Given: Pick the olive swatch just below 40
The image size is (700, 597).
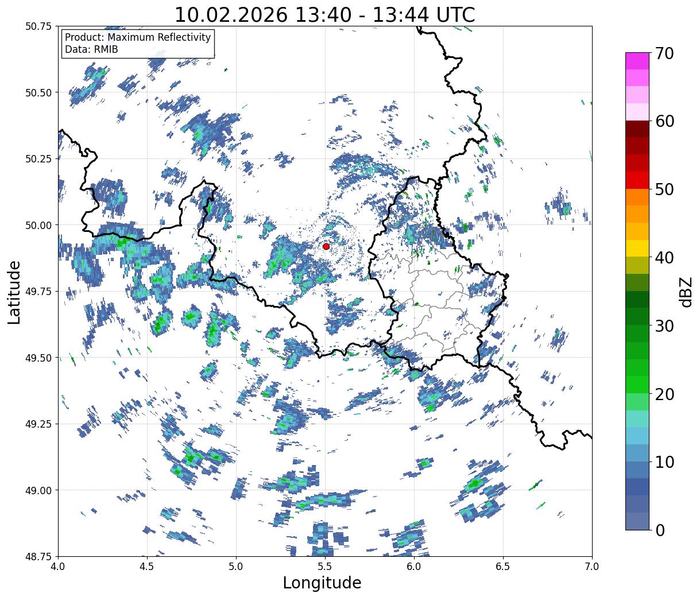Looking at the screenshot, I should coord(637,265).
